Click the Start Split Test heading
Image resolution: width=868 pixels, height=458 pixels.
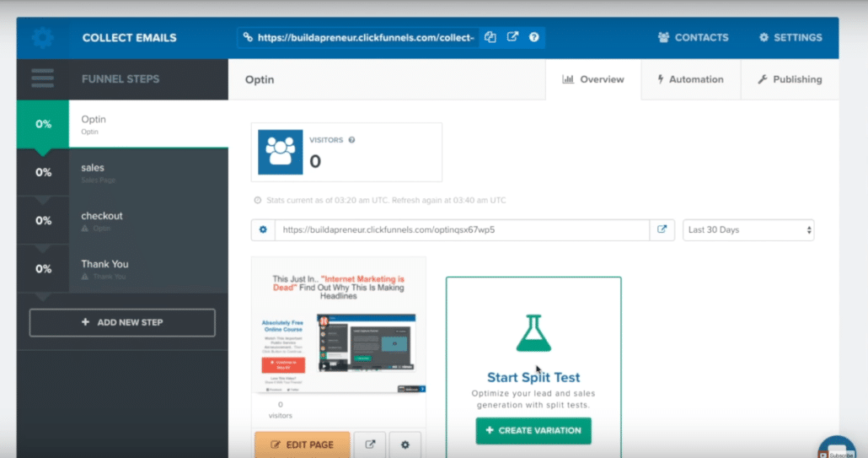pos(533,377)
